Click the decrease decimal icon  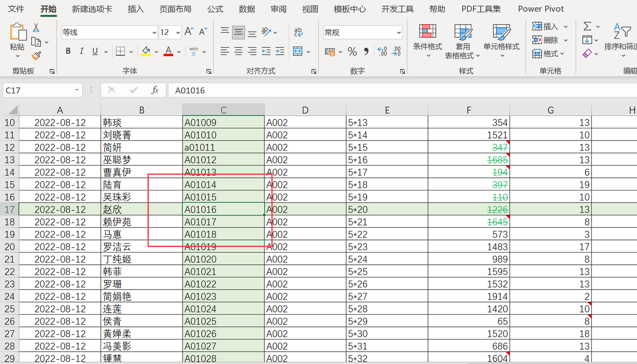(396, 51)
